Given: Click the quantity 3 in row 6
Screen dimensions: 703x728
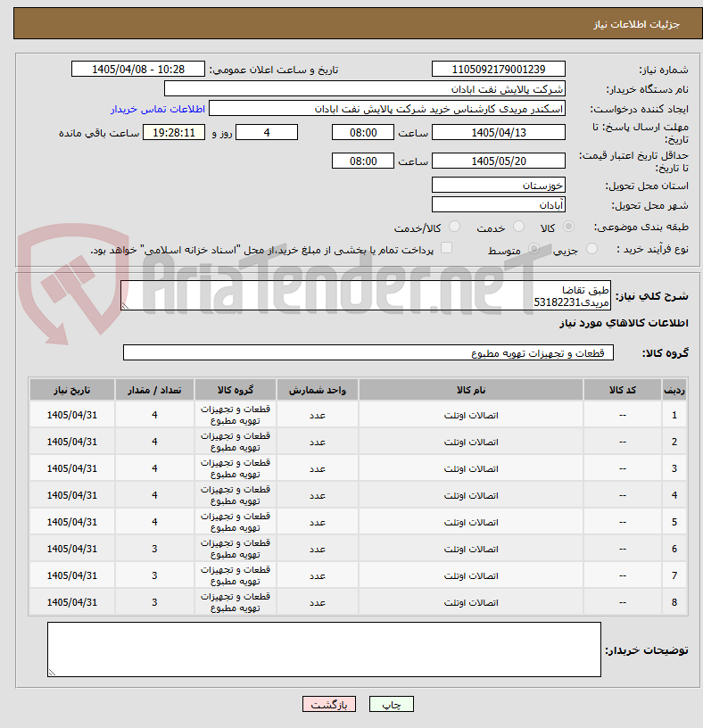Looking at the screenshot, I should coord(154,549).
